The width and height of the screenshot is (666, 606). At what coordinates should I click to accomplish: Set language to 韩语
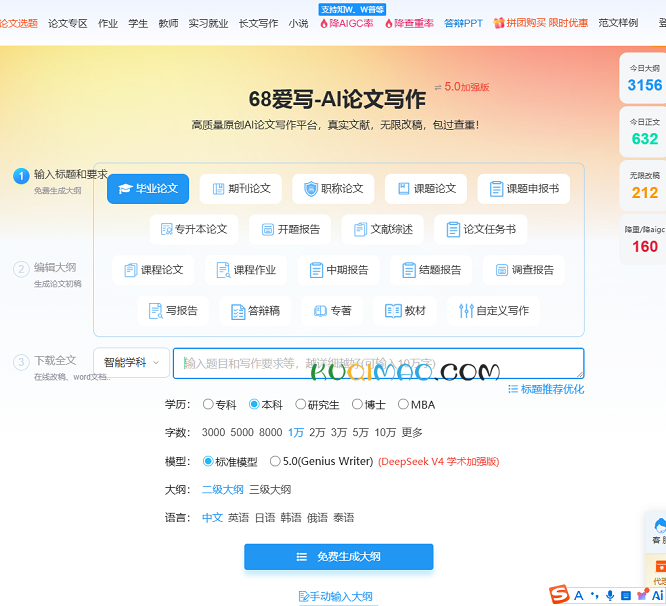click(x=291, y=518)
